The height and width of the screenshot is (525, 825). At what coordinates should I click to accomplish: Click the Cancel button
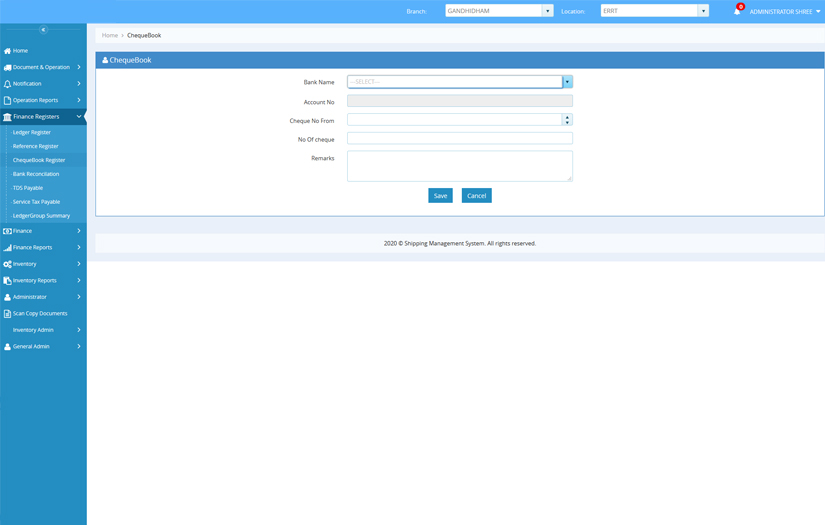click(x=477, y=196)
